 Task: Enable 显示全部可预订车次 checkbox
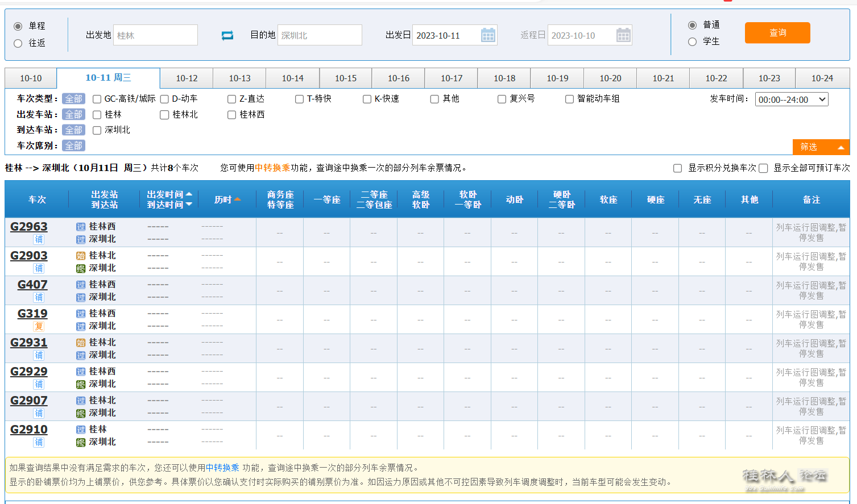click(x=763, y=168)
